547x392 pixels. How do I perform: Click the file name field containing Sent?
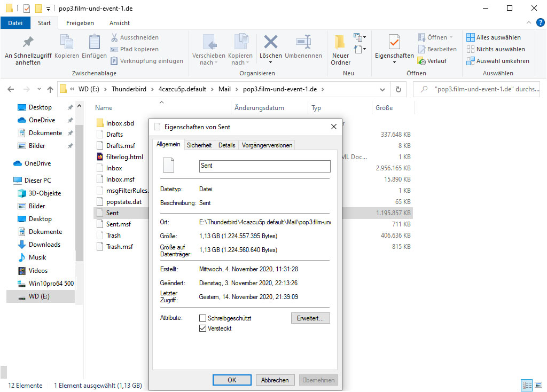(264, 166)
